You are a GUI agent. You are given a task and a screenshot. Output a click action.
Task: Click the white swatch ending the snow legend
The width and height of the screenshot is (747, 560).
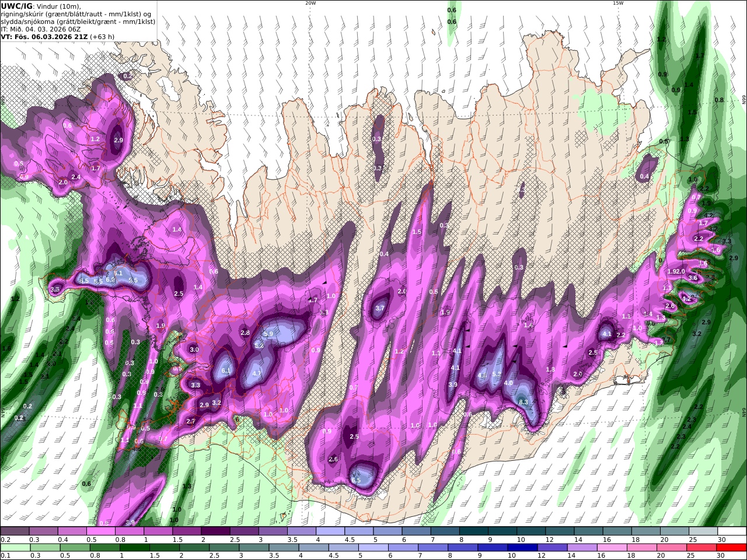point(732,531)
